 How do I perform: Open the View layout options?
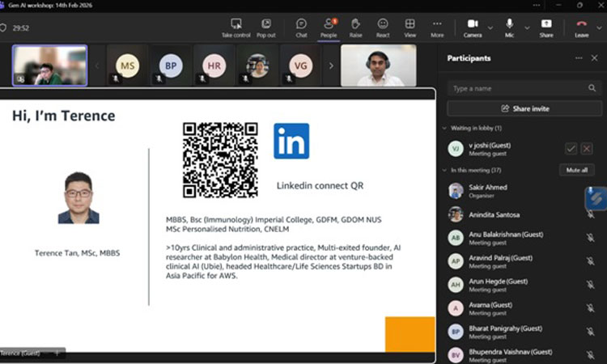pyautogui.click(x=410, y=27)
